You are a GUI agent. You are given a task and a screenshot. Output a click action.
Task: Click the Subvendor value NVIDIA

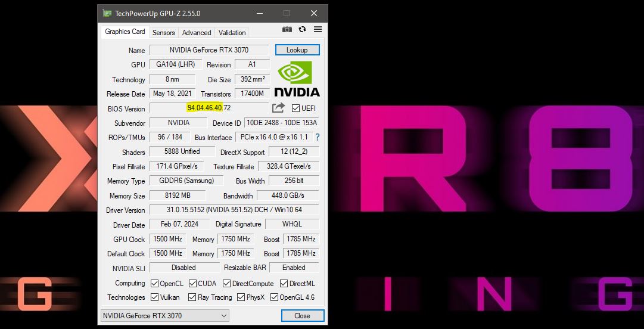coord(178,123)
